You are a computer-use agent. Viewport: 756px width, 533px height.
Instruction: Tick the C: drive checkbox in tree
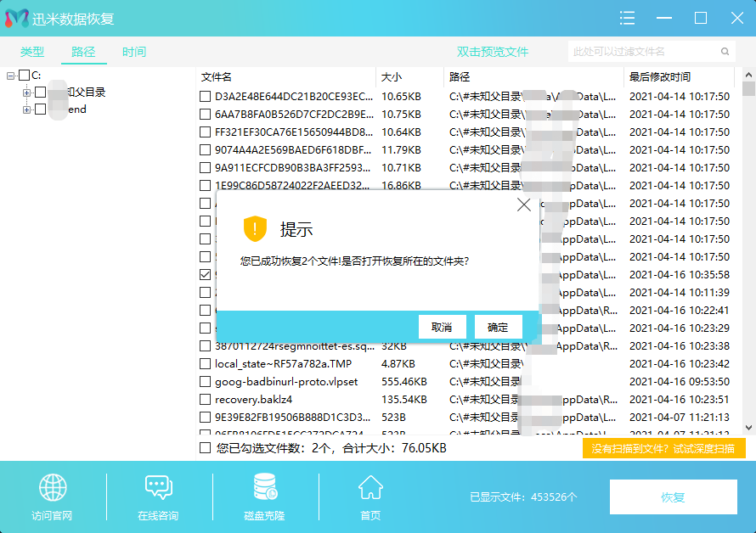[x=24, y=76]
